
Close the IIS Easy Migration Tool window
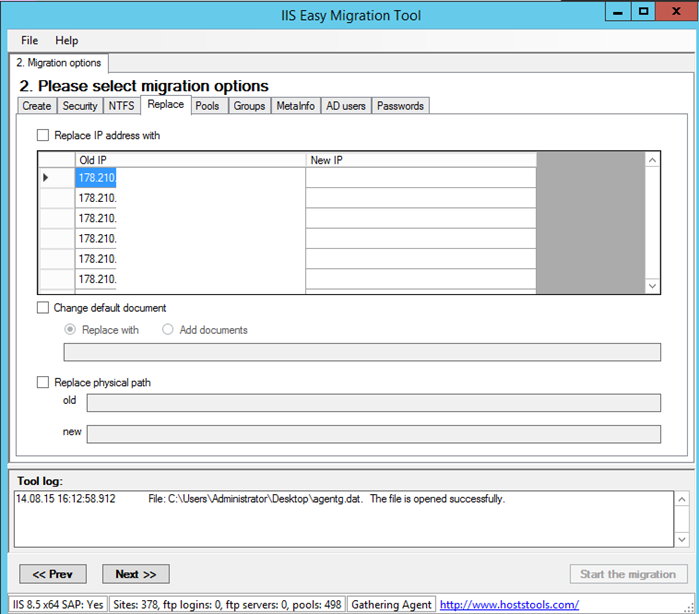[676, 12]
